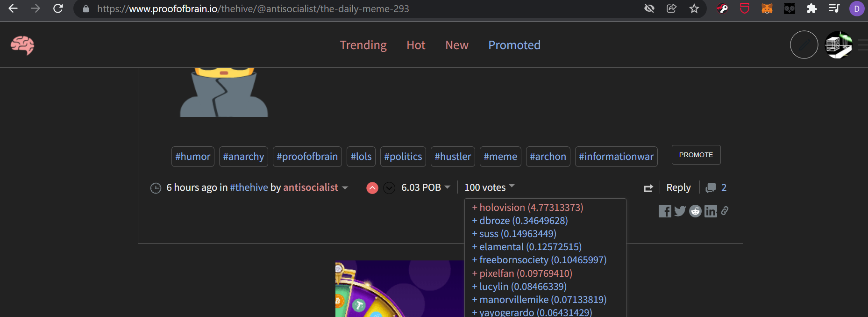Reblog the post with share arrow icon
Screen dimensions: 868x317
[x=648, y=188]
